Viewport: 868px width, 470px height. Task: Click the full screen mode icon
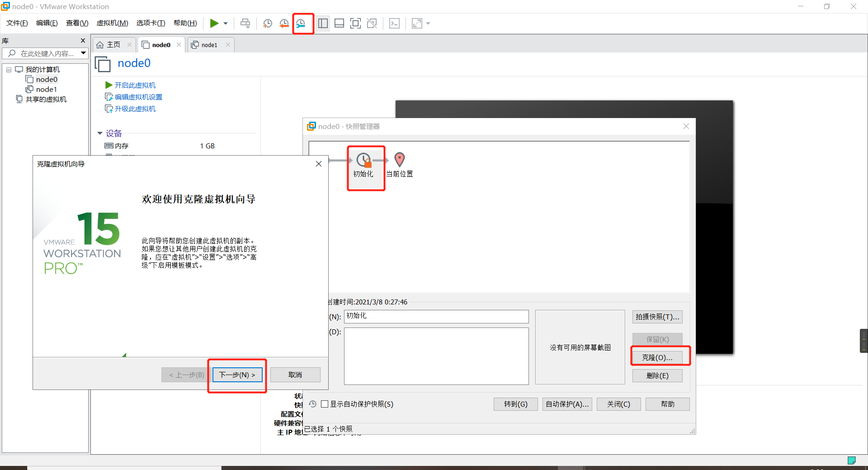[356, 23]
